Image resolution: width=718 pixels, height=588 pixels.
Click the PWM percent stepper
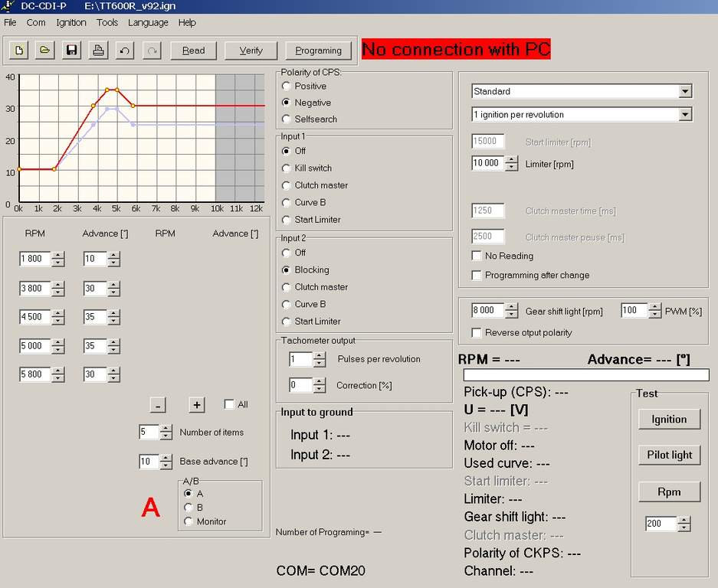pos(655,311)
